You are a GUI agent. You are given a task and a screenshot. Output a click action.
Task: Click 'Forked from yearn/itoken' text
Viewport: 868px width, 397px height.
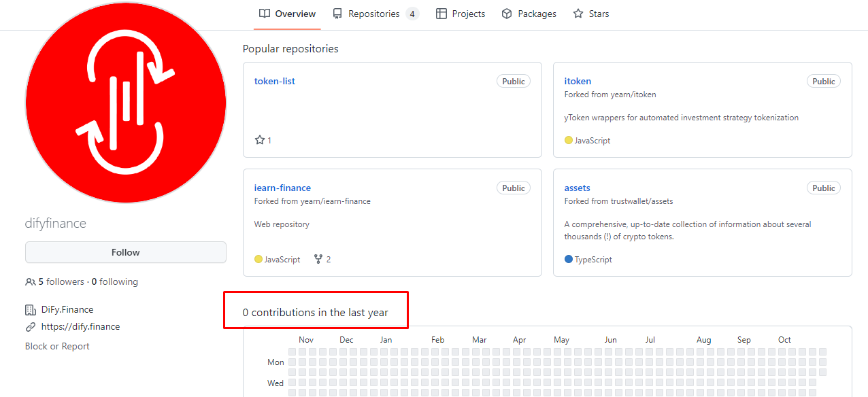coord(610,94)
